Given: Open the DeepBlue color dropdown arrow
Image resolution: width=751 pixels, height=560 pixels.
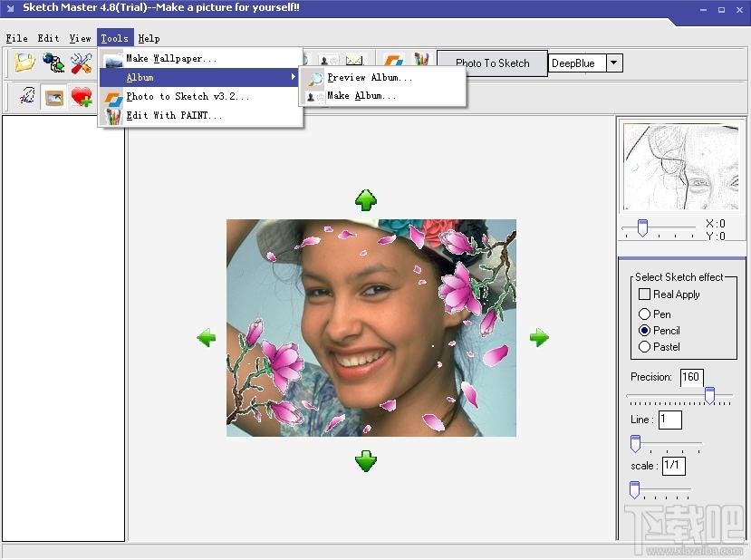Looking at the screenshot, I should coord(613,63).
